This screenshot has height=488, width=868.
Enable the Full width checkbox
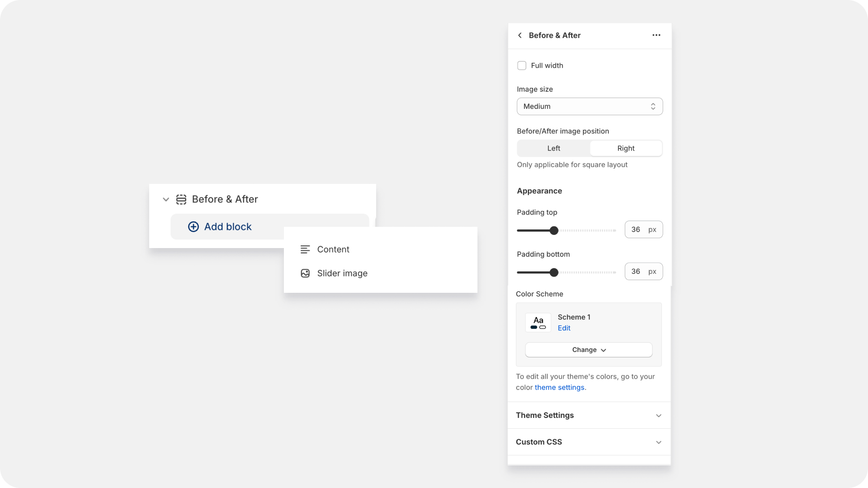tap(522, 66)
